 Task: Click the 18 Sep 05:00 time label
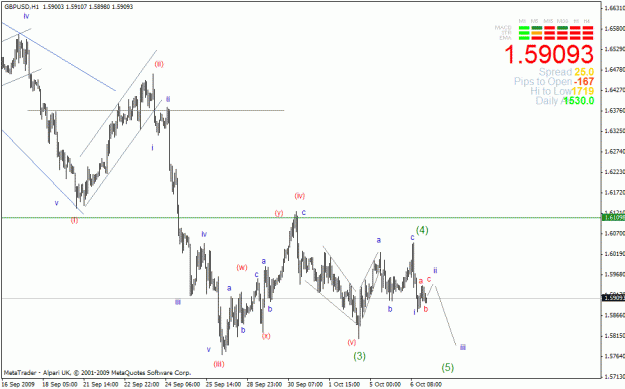[59, 385]
